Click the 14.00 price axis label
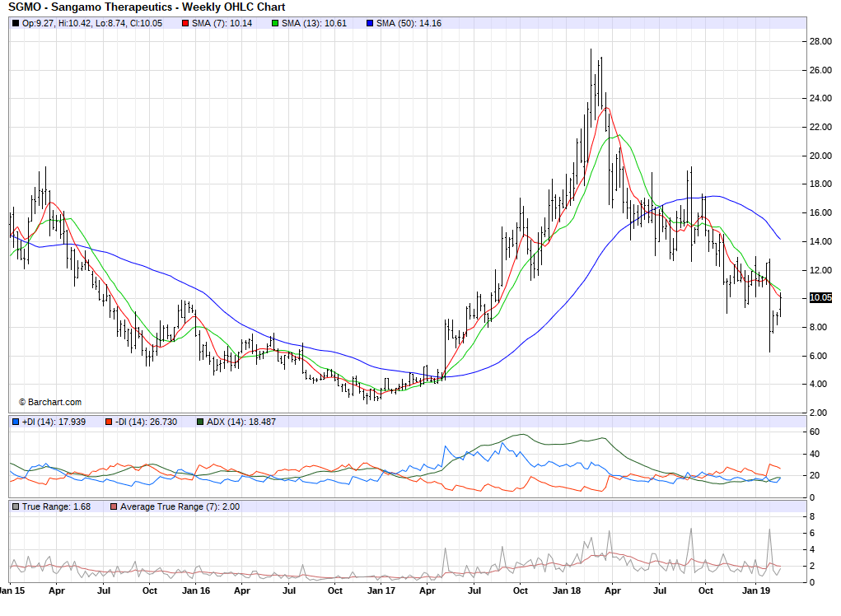Screen dimensions: 841x616 click(x=820, y=241)
